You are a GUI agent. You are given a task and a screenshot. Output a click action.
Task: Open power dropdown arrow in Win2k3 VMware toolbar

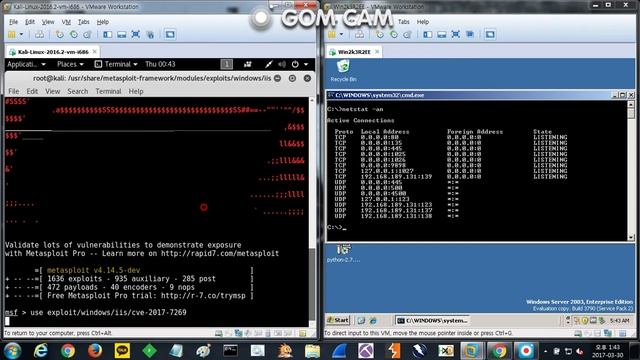point(341,35)
